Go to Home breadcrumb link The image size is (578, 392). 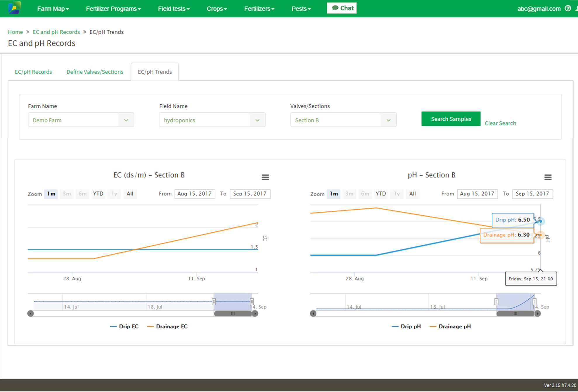click(15, 32)
